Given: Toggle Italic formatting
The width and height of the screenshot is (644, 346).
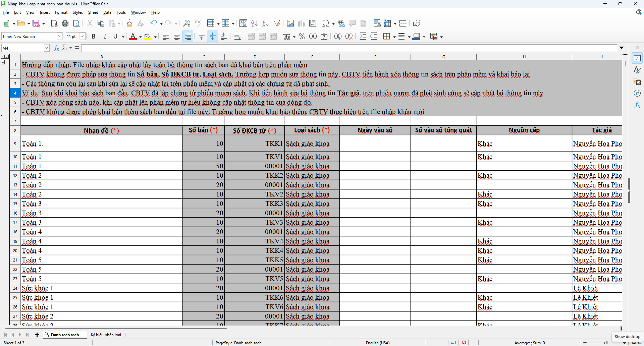Looking at the screenshot, I should tap(105, 36).
